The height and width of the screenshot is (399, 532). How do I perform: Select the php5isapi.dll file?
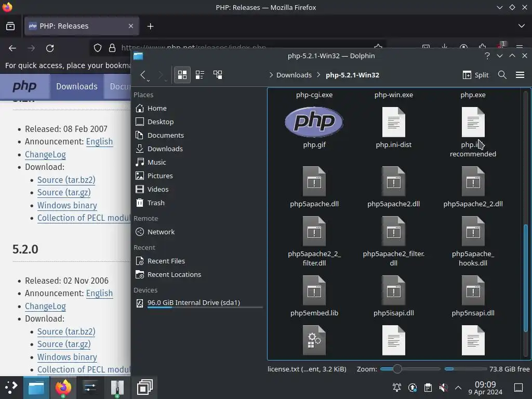pos(394,296)
